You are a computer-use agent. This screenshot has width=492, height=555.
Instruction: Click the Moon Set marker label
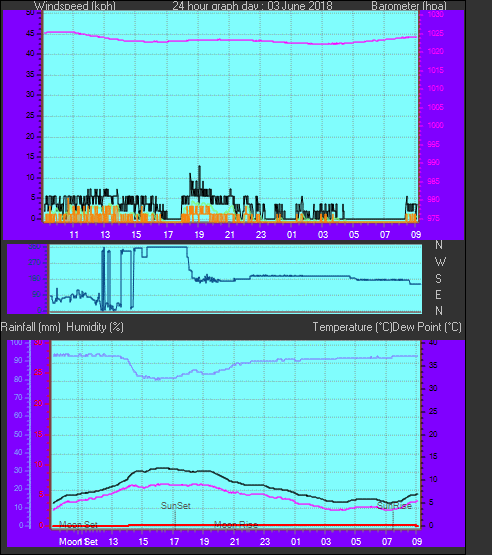78,525
